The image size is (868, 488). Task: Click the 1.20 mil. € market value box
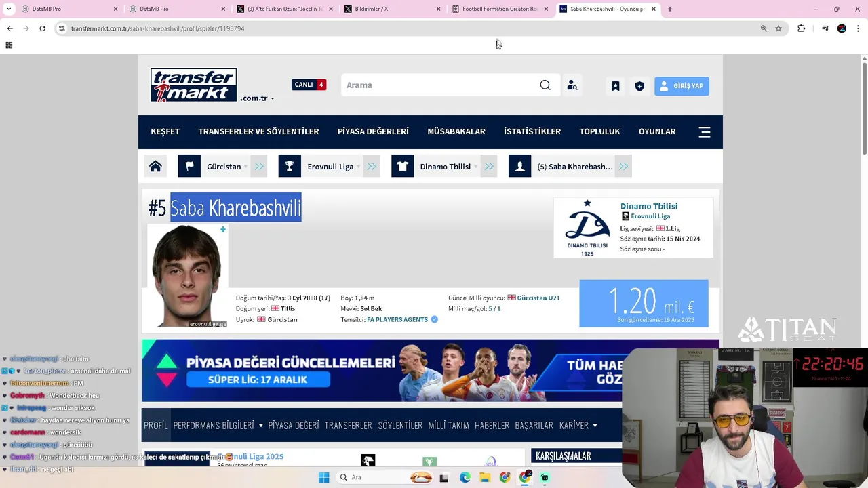click(x=644, y=303)
